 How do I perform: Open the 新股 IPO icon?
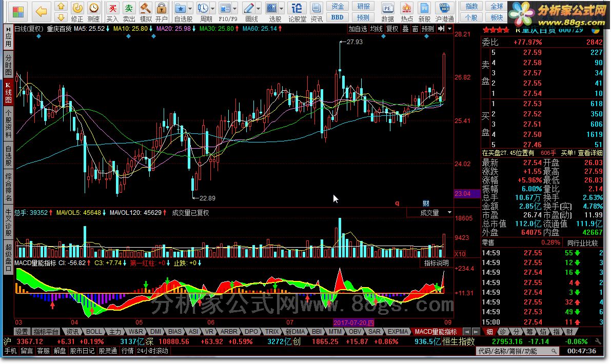424,12
